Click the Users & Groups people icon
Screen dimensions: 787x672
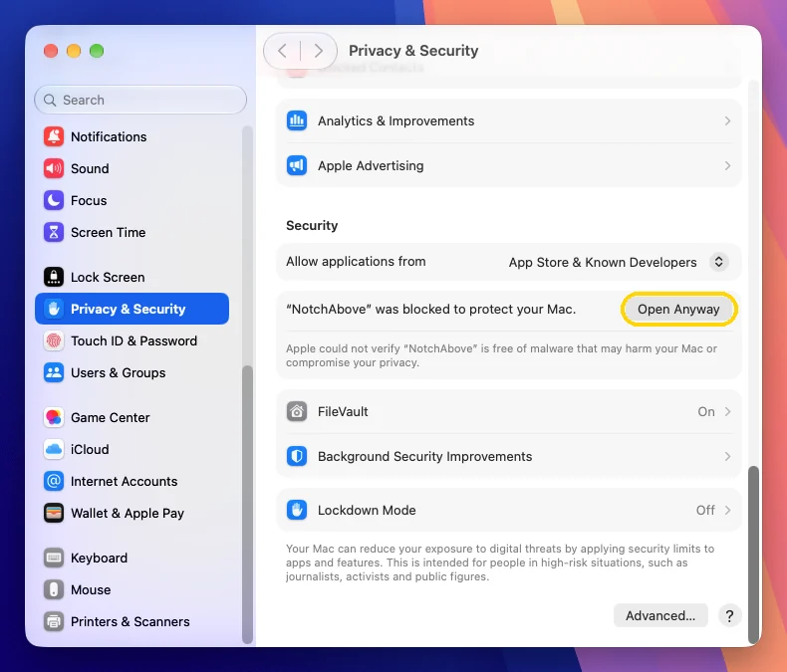click(54, 372)
